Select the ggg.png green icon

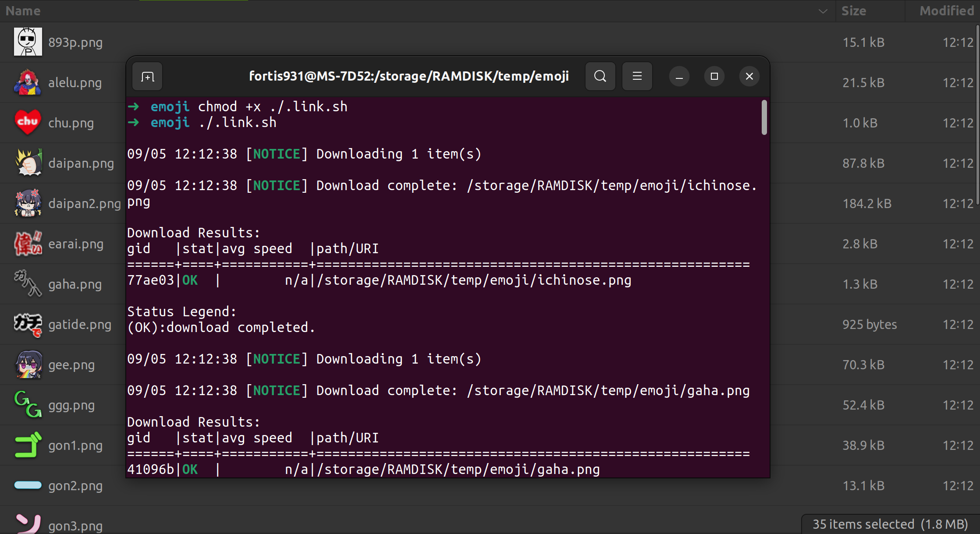tap(28, 405)
